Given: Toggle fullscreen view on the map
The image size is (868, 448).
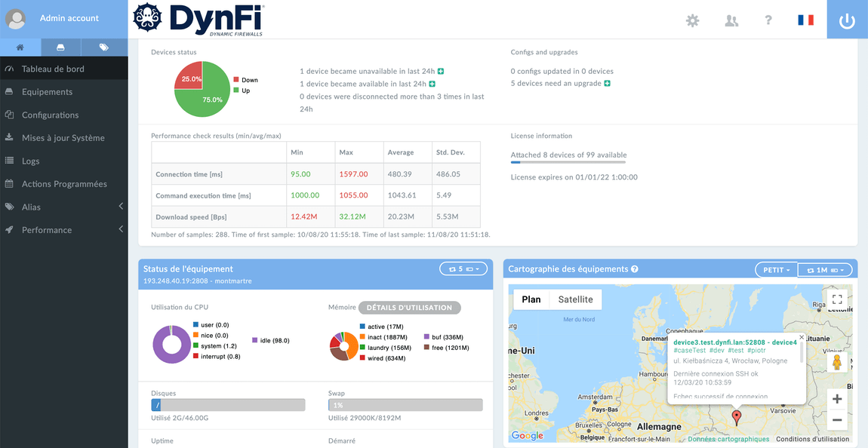Looking at the screenshot, I should pos(837,299).
